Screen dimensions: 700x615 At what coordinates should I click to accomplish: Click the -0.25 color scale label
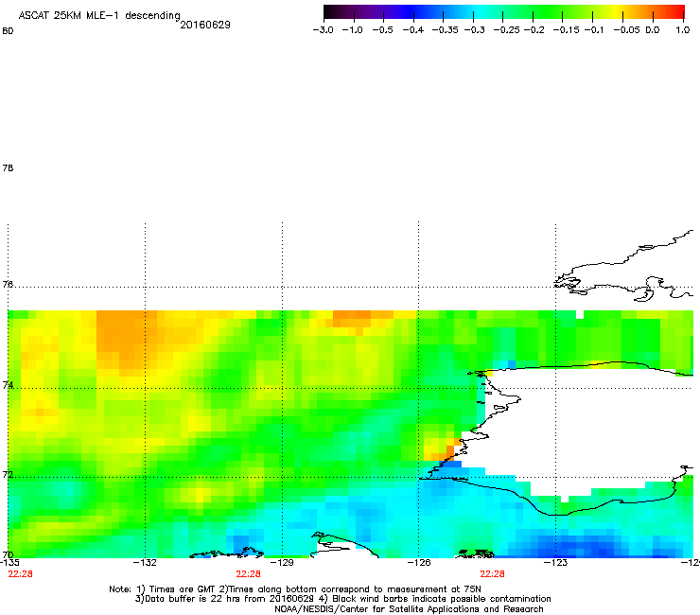pyautogui.click(x=507, y=30)
